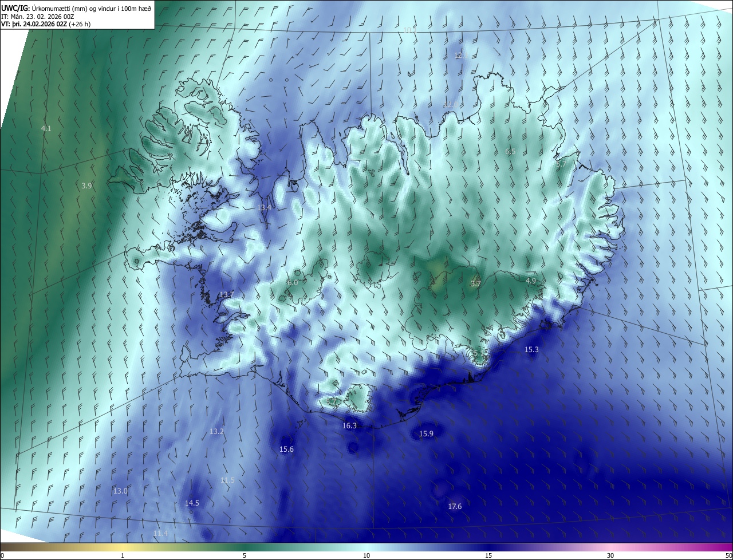Click the 13.7 value label
The image size is (733, 560).
point(227,294)
